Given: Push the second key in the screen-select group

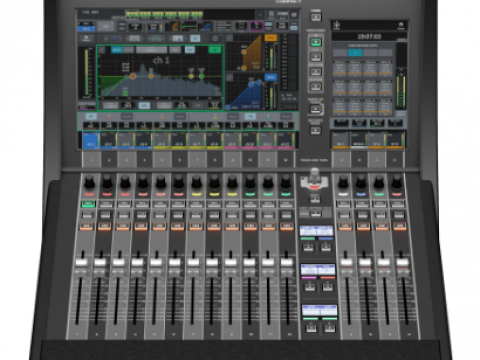Looking at the screenshot, I should click(x=316, y=57).
